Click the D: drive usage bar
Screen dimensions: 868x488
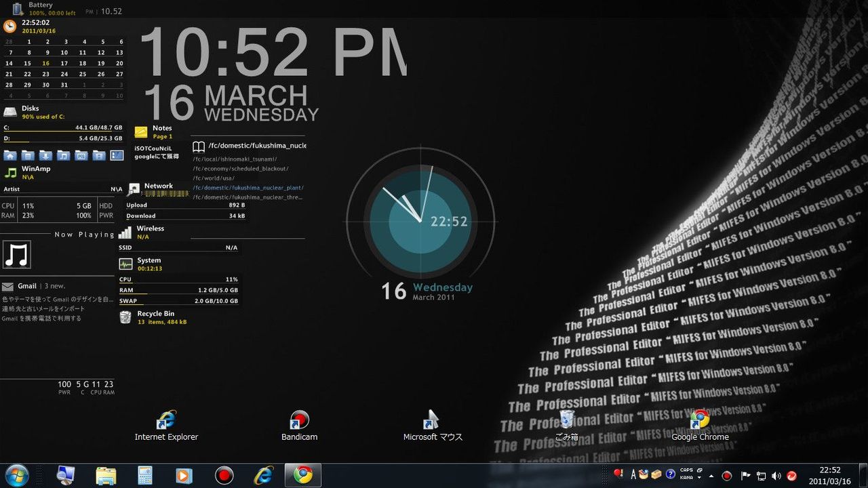tap(63, 142)
